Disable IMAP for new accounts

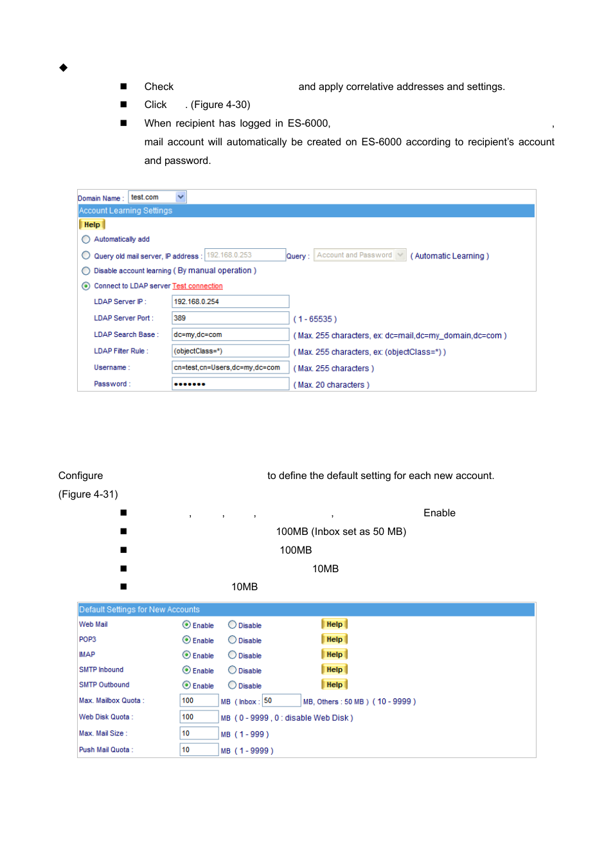(x=232, y=655)
